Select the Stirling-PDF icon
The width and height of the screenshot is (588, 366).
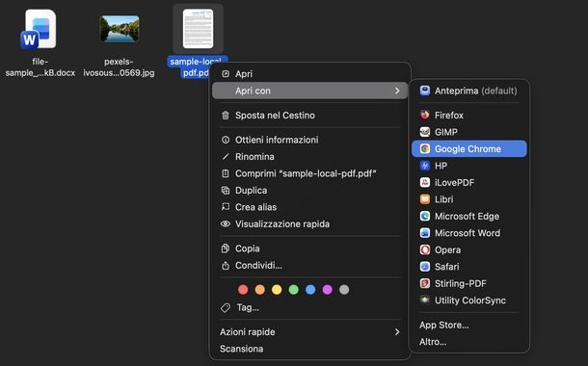coord(424,283)
